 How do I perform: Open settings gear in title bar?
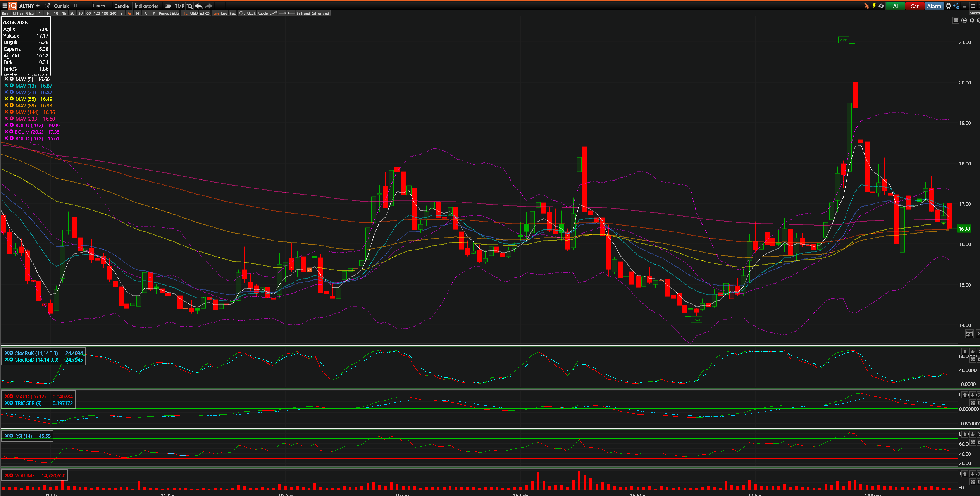(x=949, y=6)
